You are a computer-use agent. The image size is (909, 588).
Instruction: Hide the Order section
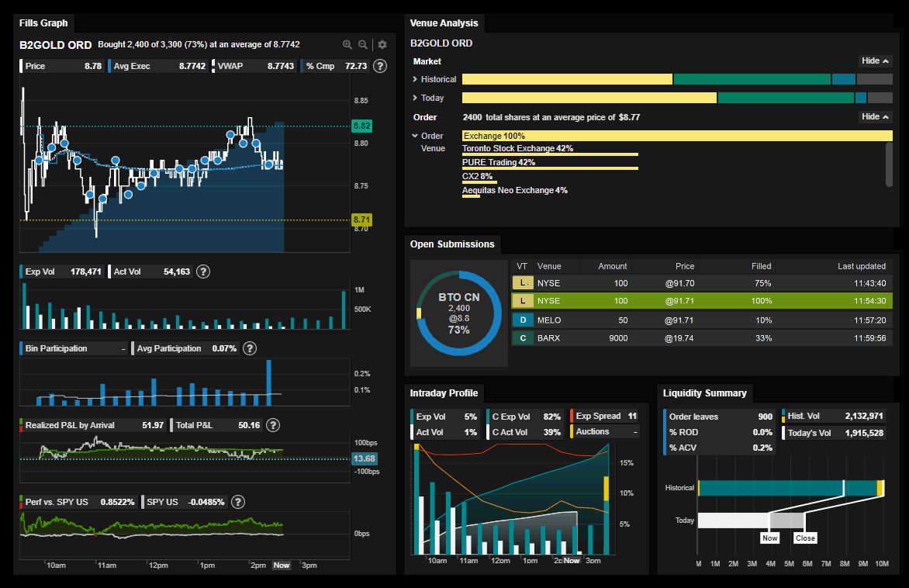(875, 116)
